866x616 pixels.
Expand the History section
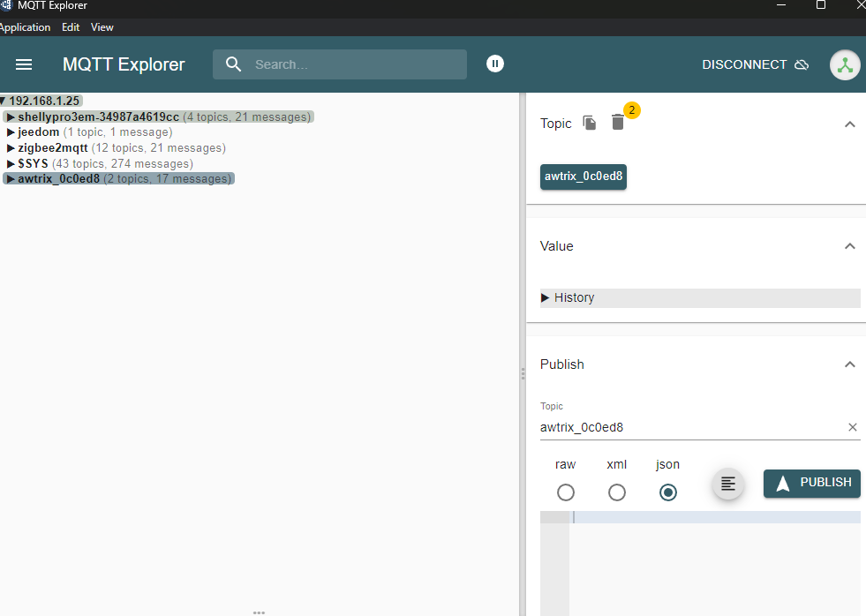coord(700,298)
